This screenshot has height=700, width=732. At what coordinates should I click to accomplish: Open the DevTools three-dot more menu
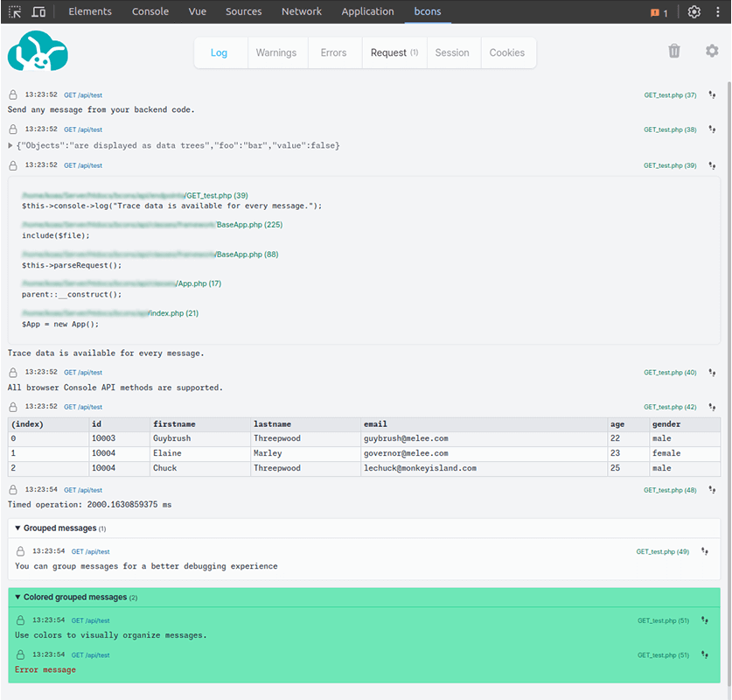click(x=717, y=11)
